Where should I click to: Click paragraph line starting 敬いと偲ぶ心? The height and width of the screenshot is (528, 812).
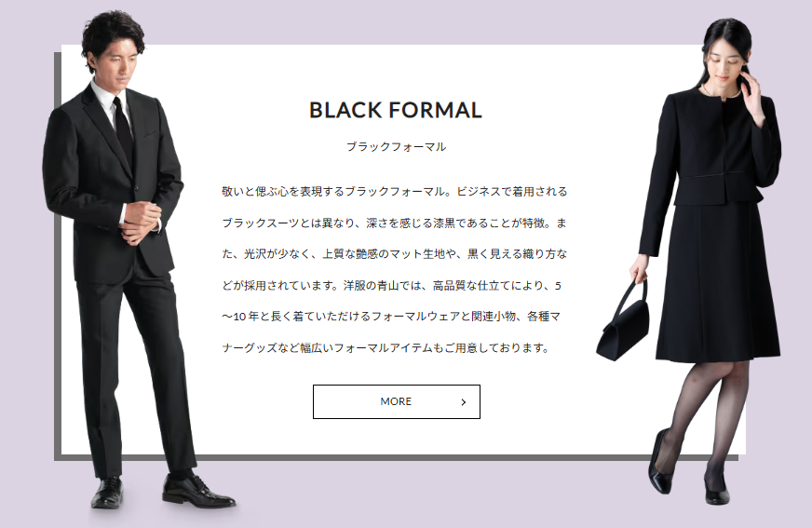click(395, 192)
